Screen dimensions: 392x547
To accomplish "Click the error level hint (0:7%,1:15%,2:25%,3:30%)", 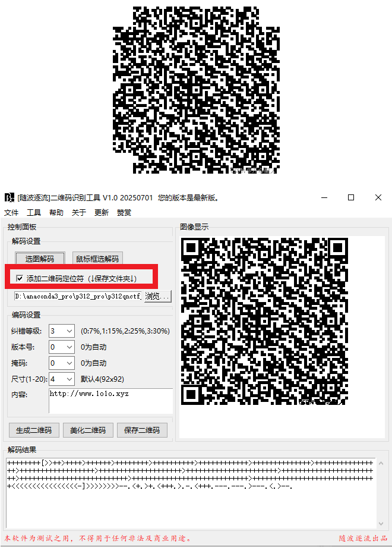I will pyautogui.click(x=125, y=331).
